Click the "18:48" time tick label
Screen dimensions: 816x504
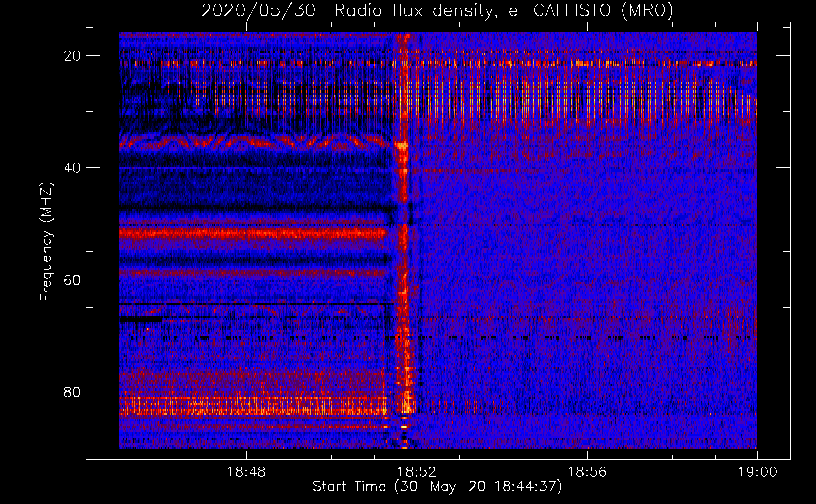point(246,472)
